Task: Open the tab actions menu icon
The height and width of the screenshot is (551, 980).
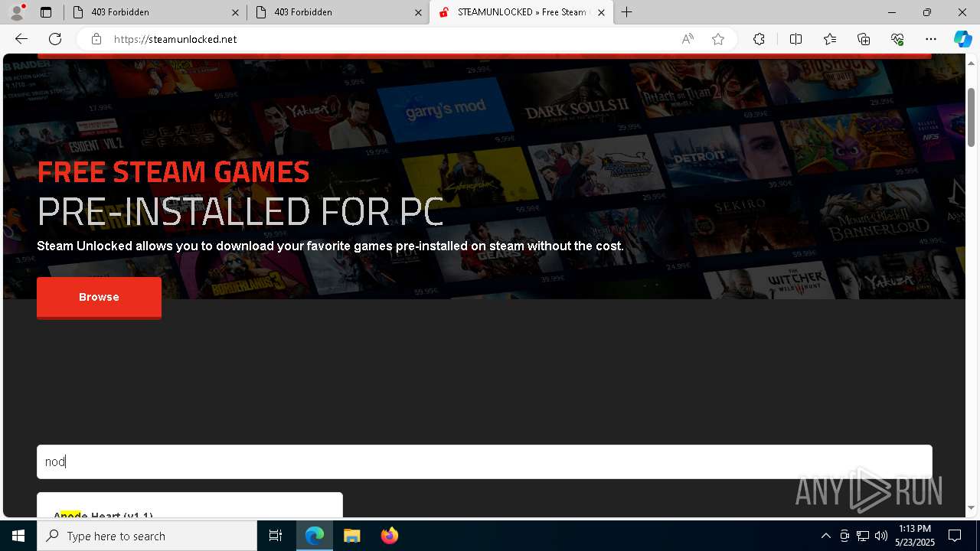Action: coord(46,12)
